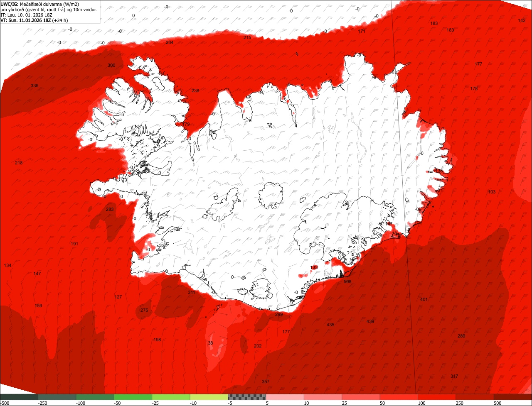
Task: Click the 178 value label
Action: click(474, 88)
